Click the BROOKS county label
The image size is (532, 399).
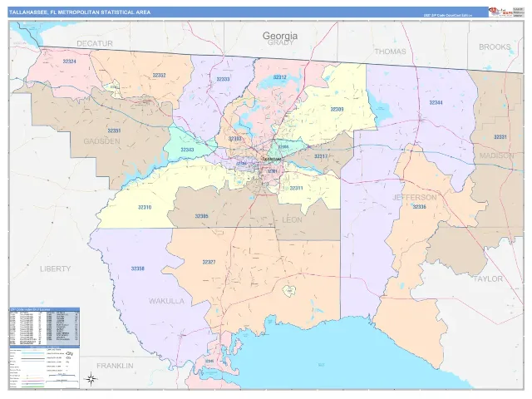coord(495,47)
